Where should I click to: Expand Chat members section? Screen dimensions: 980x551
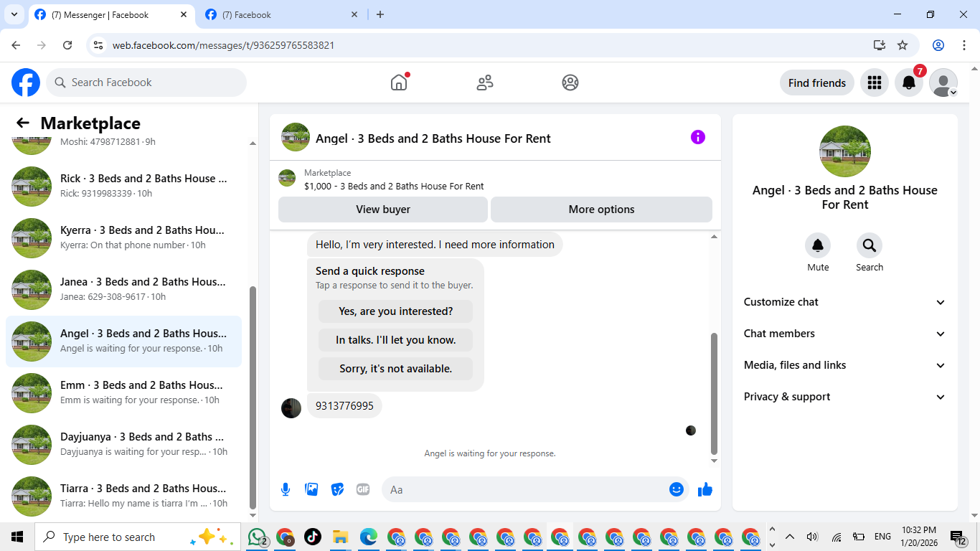click(x=845, y=334)
